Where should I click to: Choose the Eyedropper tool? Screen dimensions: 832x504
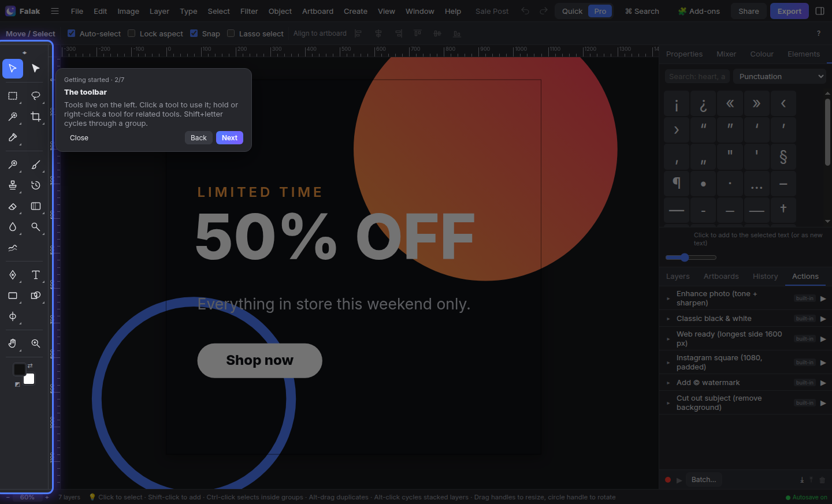(13, 137)
